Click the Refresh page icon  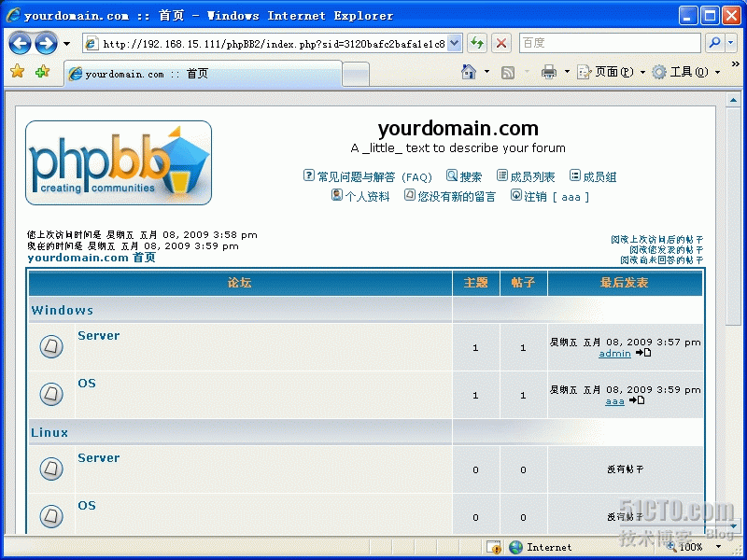coord(477,44)
